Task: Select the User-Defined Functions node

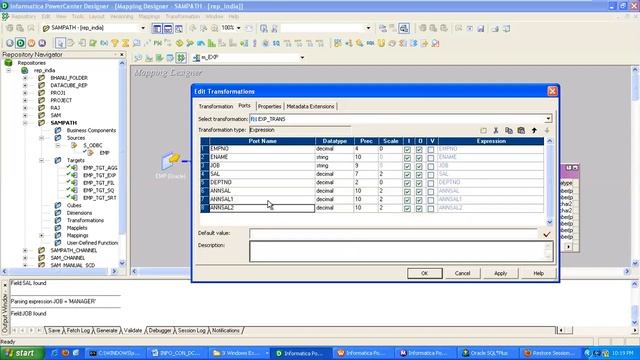Action: [92, 243]
